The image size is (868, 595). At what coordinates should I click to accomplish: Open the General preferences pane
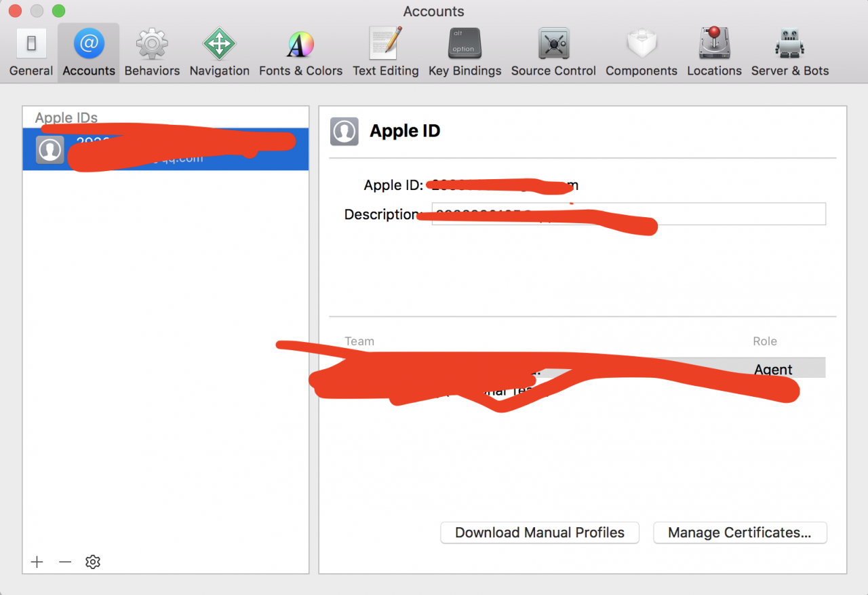[x=31, y=53]
